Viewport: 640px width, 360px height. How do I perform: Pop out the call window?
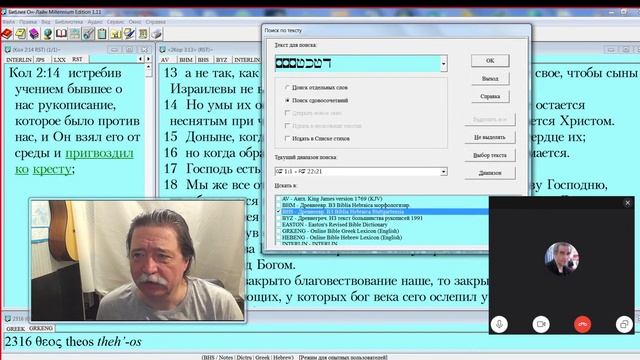624,324
